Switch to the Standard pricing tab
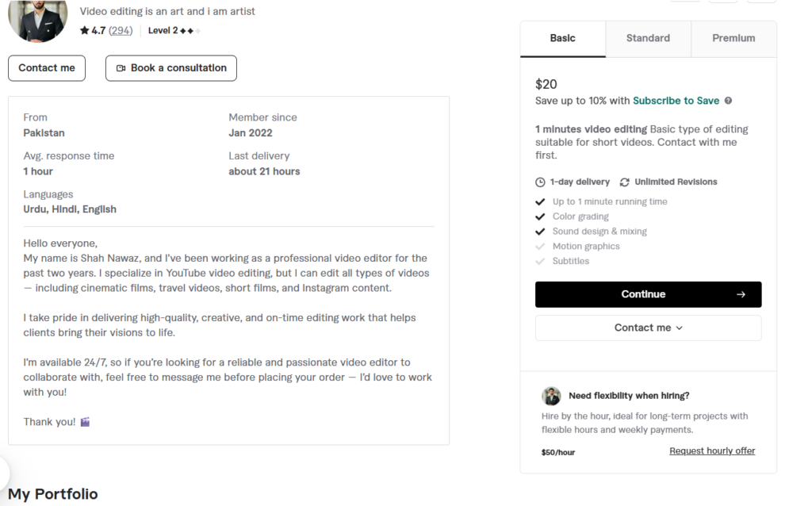812x506 pixels. pyautogui.click(x=648, y=37)
